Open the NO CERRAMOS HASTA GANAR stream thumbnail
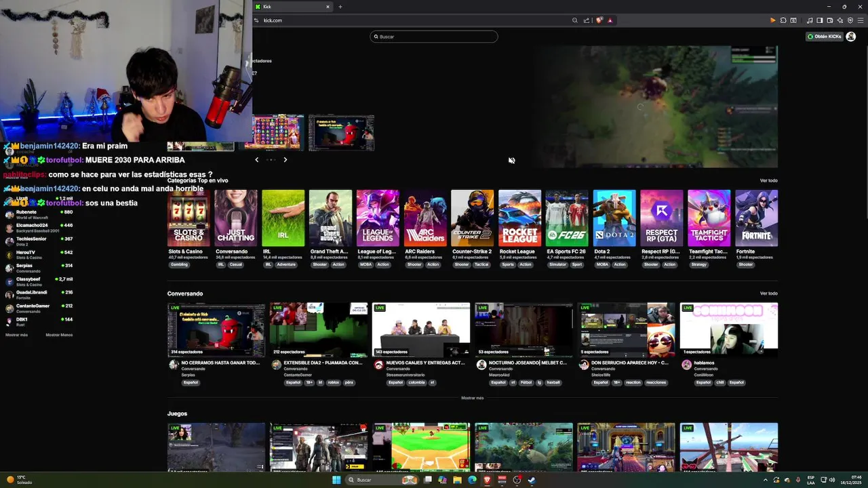This screenshot has width=868, height=488. (x=216, y=330)
